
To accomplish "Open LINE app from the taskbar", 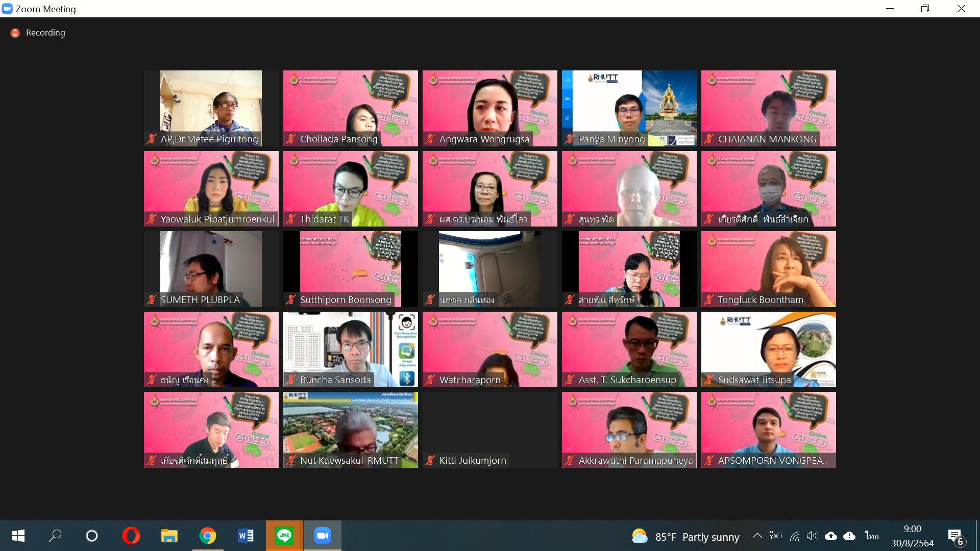I will point(284,536).
